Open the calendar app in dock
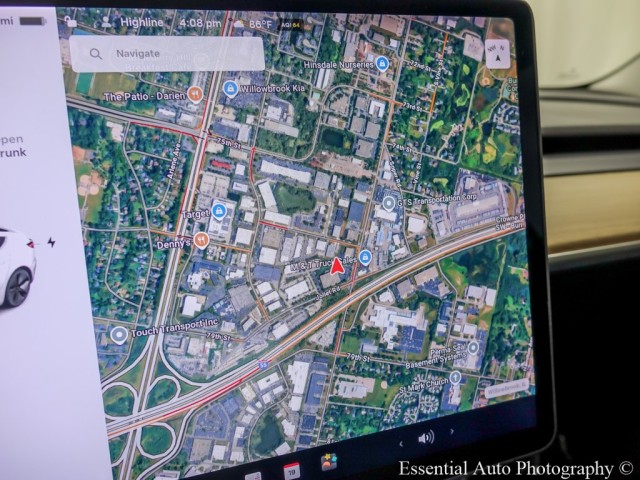The width and height of the screenshot is (640, 480). tap(291, 471)
